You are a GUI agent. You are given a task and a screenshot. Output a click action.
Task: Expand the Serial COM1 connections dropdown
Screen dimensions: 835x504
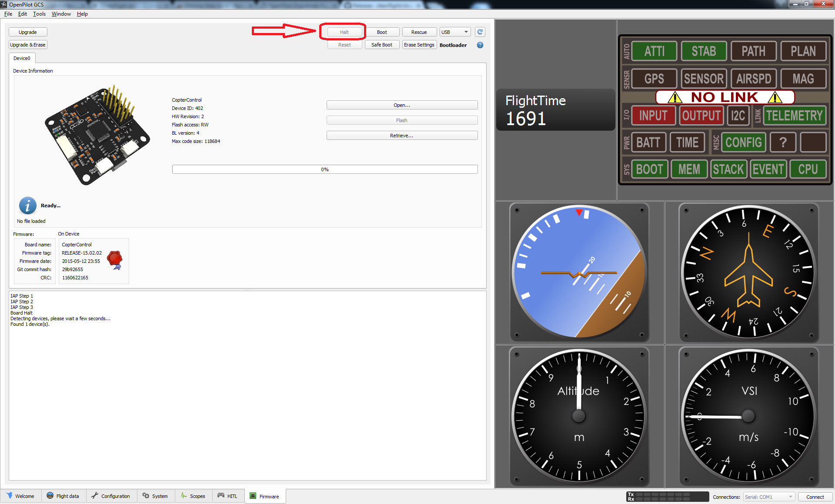tap(768, 497)
